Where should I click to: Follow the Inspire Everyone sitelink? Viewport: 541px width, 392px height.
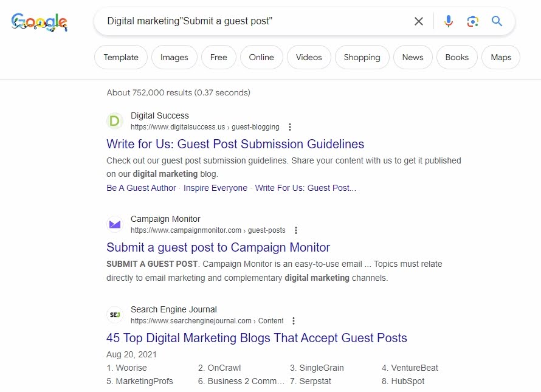[x=215, y=188]
